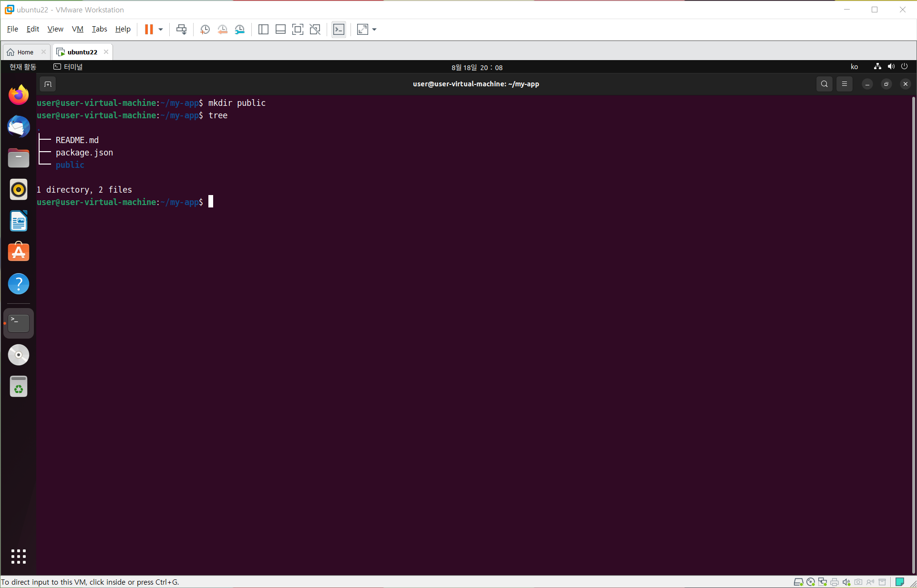Viewport: 917px width, 588px height.
Task: Expand the power options dropdown arrow
Action: point(161,30)
